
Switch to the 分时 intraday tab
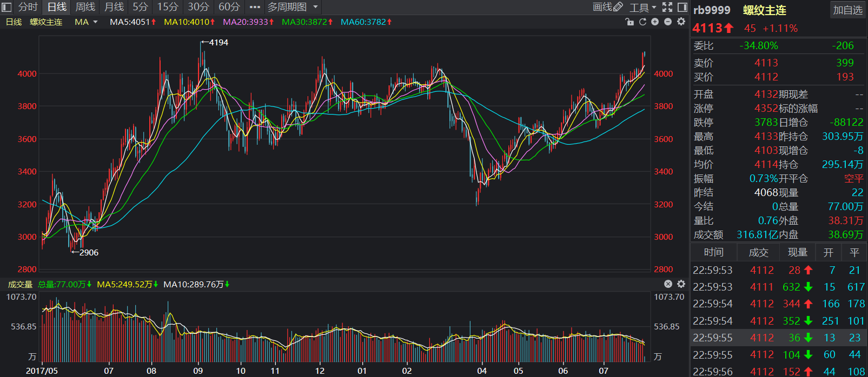click(28, 7)
